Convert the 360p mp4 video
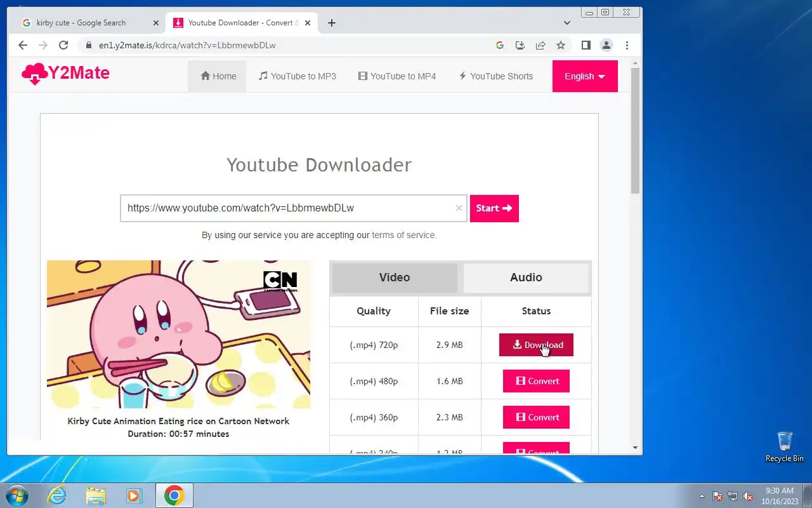 coord(536,417)
